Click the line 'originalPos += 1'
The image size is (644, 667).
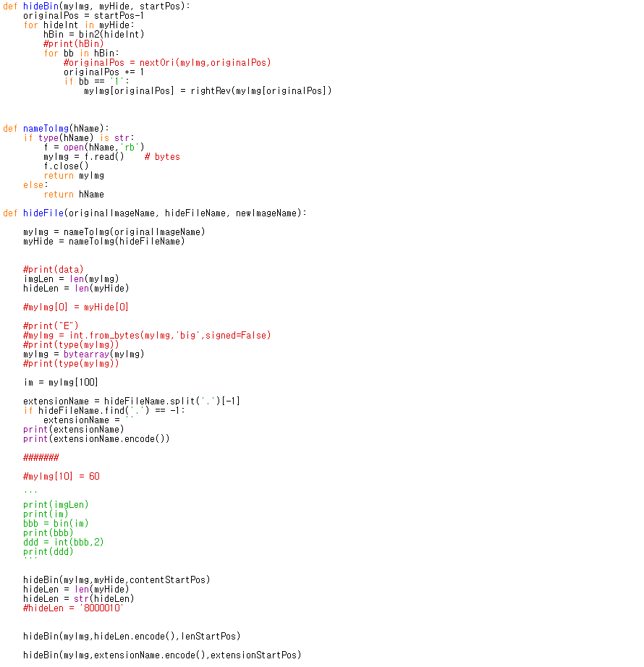104,72
